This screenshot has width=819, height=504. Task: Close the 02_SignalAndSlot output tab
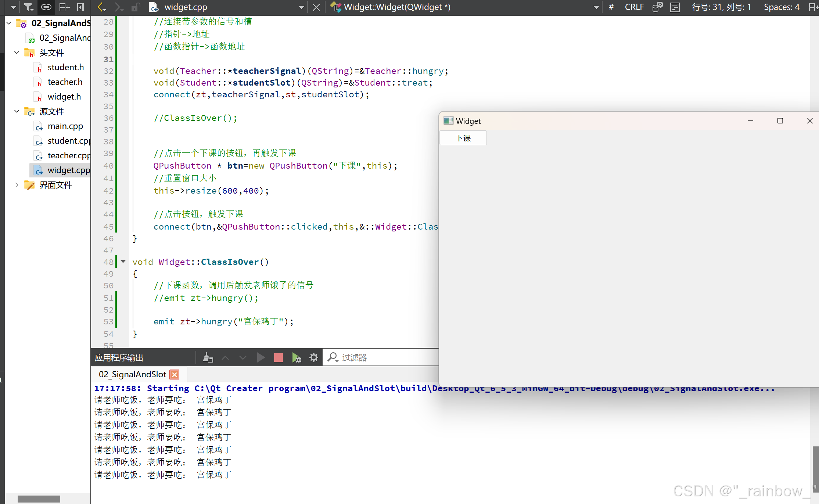[x=175, y=374]
